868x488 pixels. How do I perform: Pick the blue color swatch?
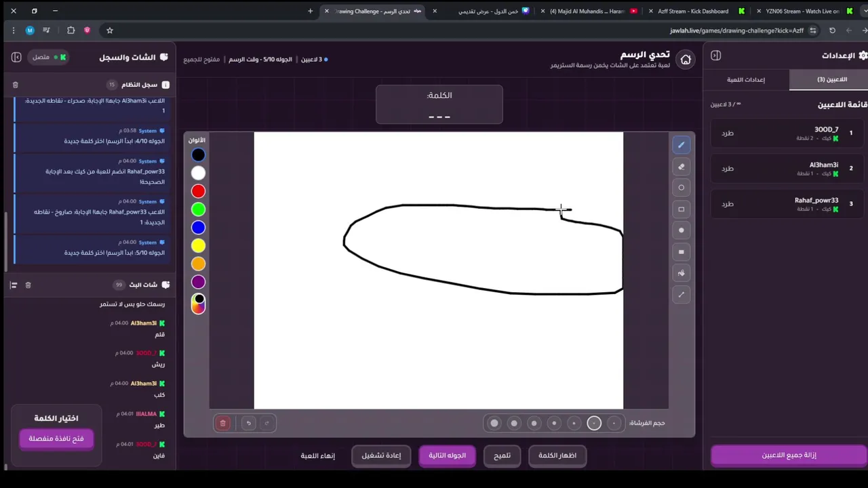point(198,228)
